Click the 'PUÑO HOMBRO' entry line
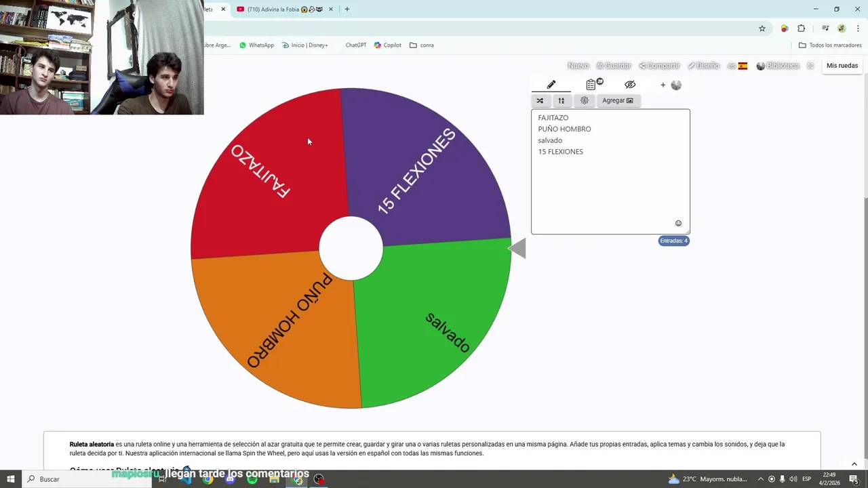Viewport: 868px width, 488px height. click(564, 129)
